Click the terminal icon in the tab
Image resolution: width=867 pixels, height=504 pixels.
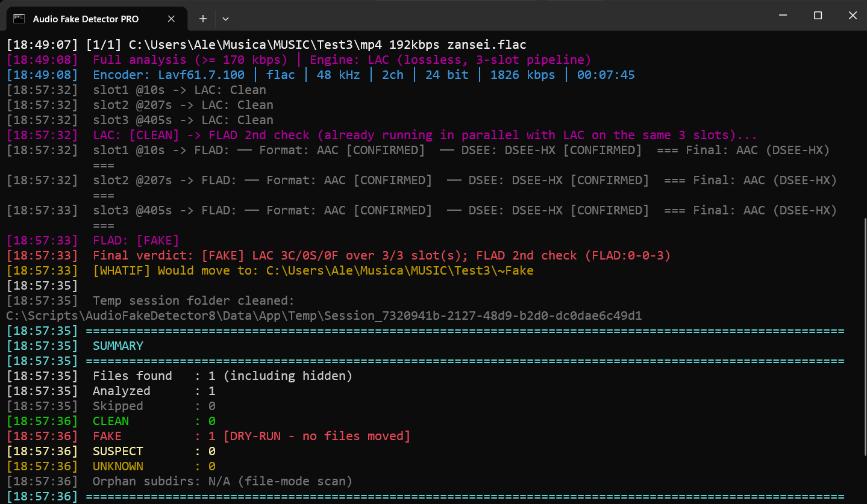coord(19,19)
